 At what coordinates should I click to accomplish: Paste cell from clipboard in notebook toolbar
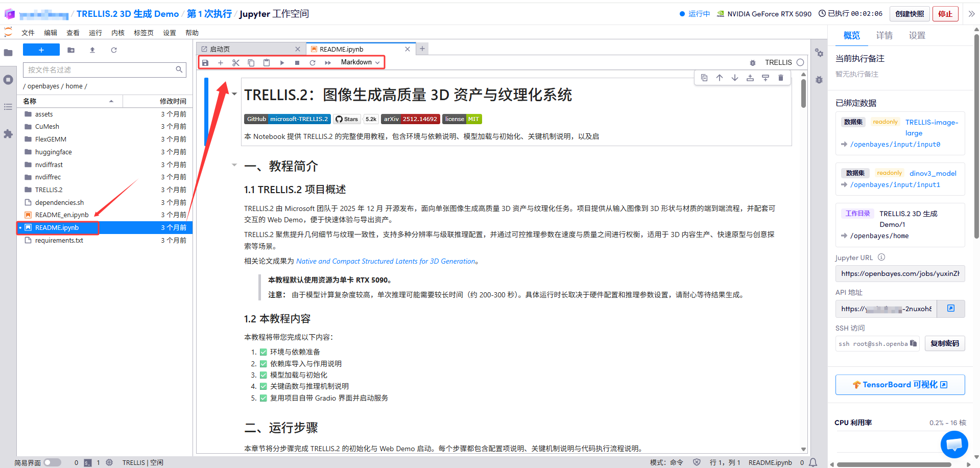coord(267,62)
